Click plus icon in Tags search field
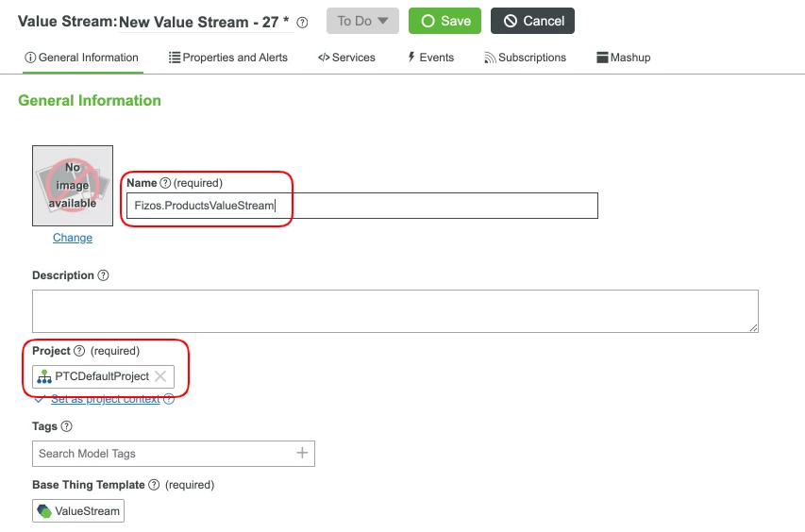Screen dimensions: 805x532 coord(302,453)
